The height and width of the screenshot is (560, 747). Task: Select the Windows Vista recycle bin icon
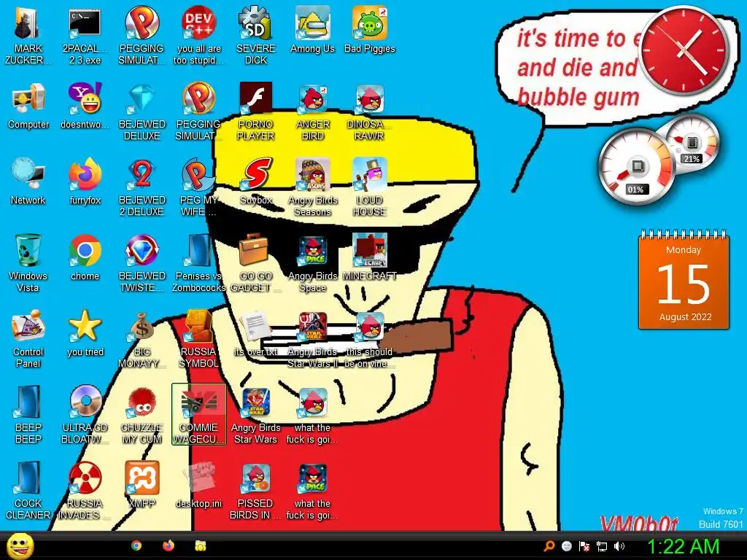tap(28, 262)
